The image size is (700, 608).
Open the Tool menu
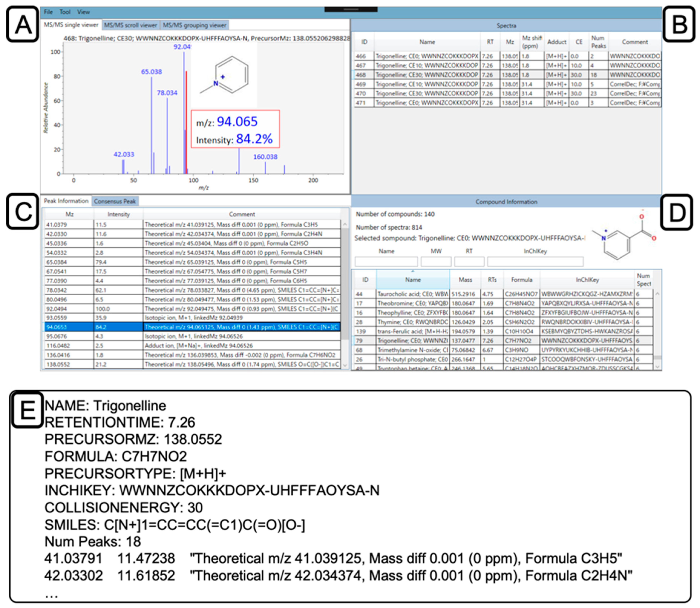[65, 12]
